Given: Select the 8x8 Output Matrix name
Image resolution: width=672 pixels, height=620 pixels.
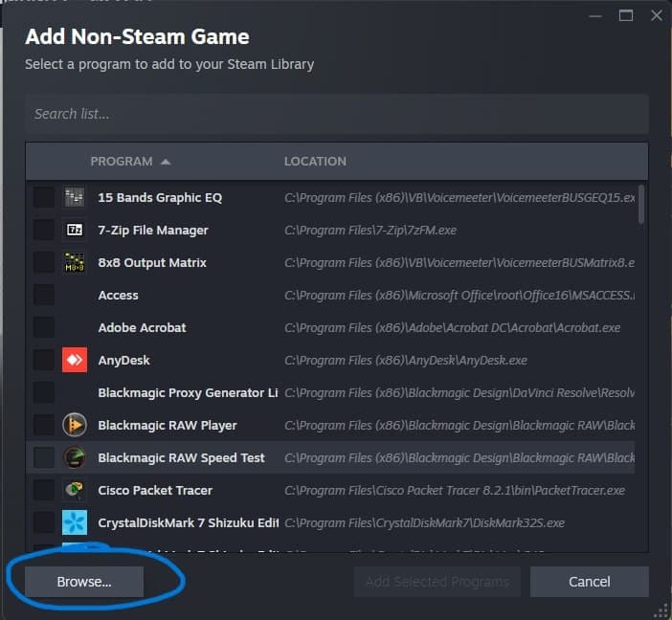Looking at the screenshot, I should point(152,263).
